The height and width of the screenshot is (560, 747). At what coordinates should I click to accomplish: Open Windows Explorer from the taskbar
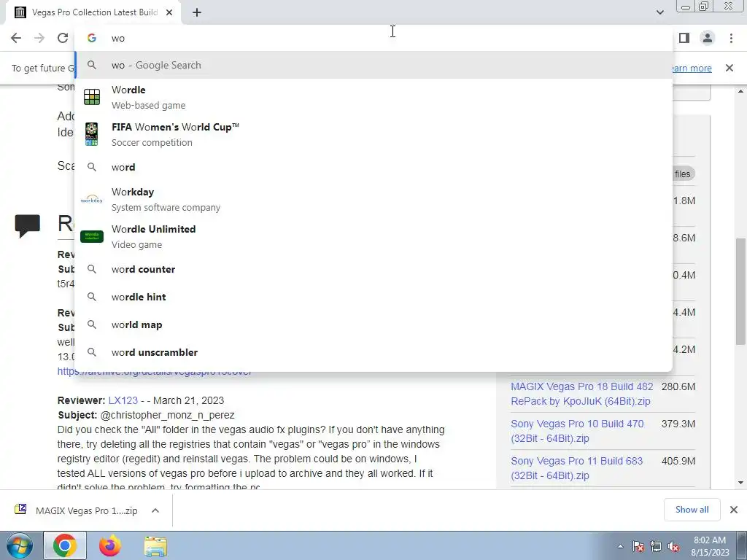155,546
